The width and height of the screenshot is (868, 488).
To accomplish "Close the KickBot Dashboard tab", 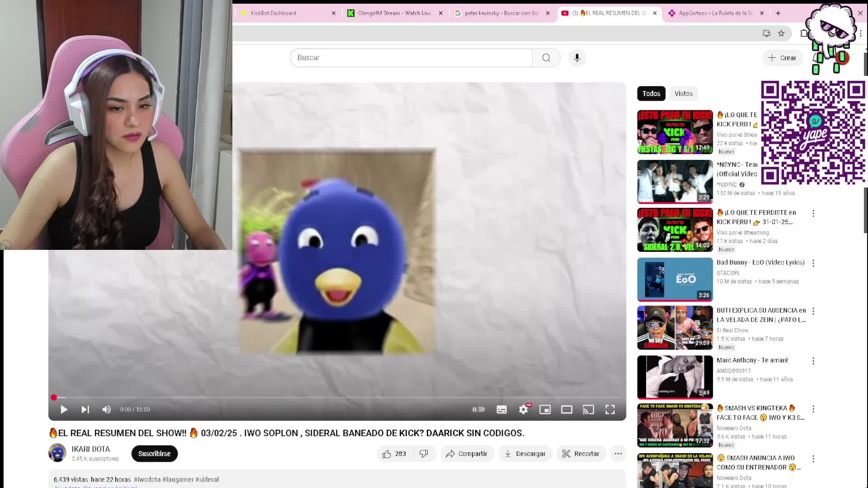I will pos(334,13).
